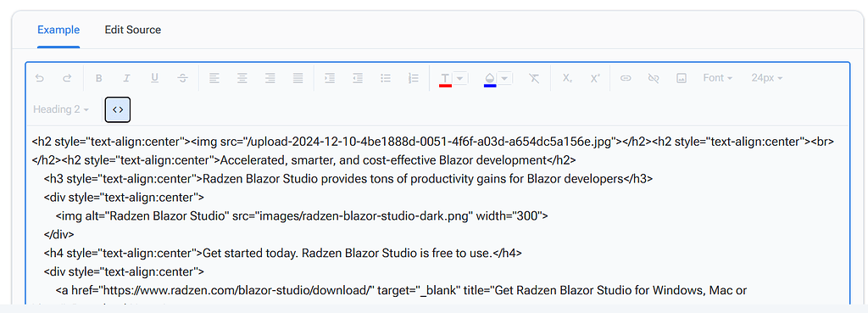Image resolution: width=868 pixels, height=313 pixels.
Task: Apply the red text color swatch
Action: (x=445, y=79)
